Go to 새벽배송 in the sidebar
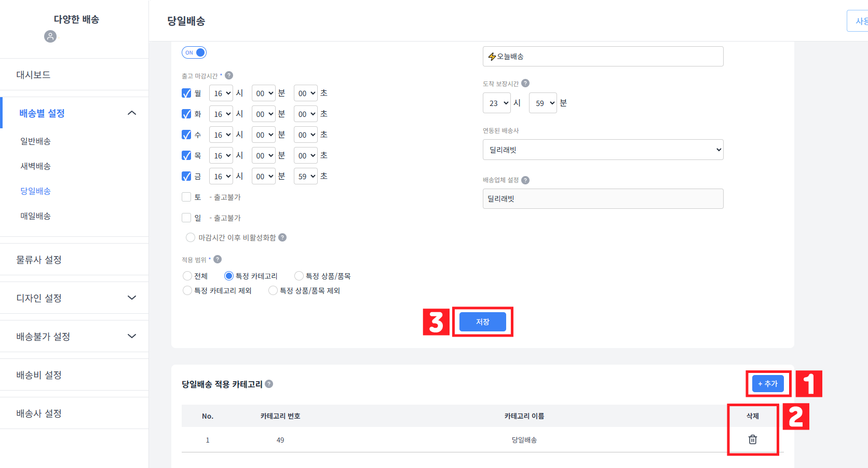 tap(35, 166)
